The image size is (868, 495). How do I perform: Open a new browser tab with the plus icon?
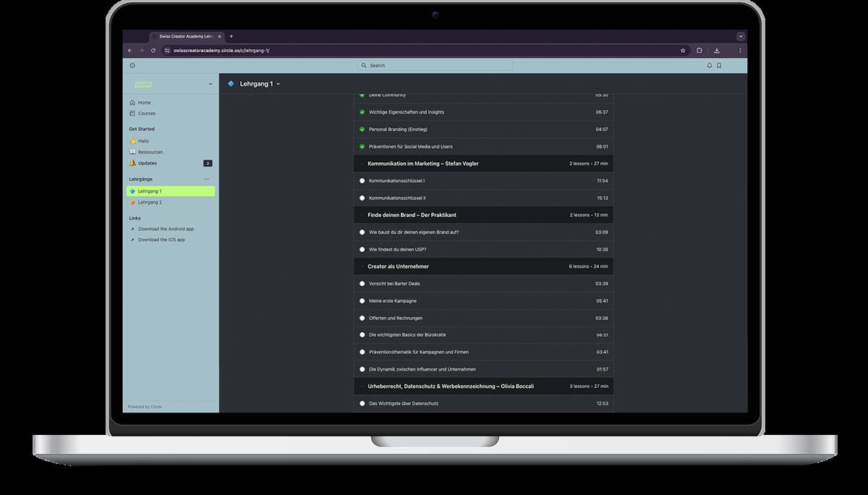231,36
